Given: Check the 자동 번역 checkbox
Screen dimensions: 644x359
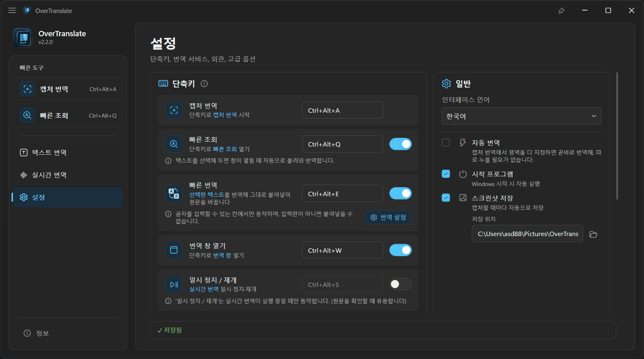Looking at the screenshot, I should pyautogui.click(x=446, y=142).
